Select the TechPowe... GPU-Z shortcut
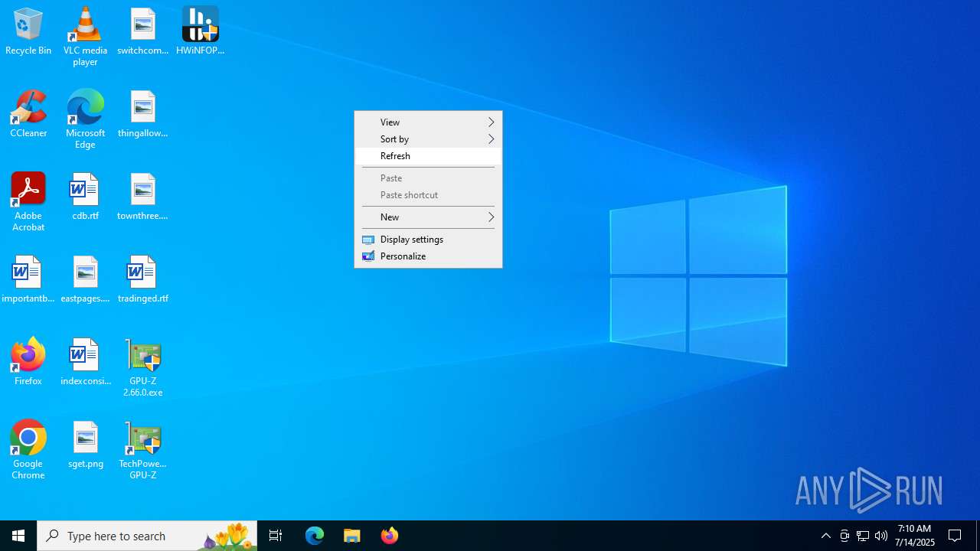The height and width of the screenshot is (551, 980). pyautogui.click(x=143, y=450)
